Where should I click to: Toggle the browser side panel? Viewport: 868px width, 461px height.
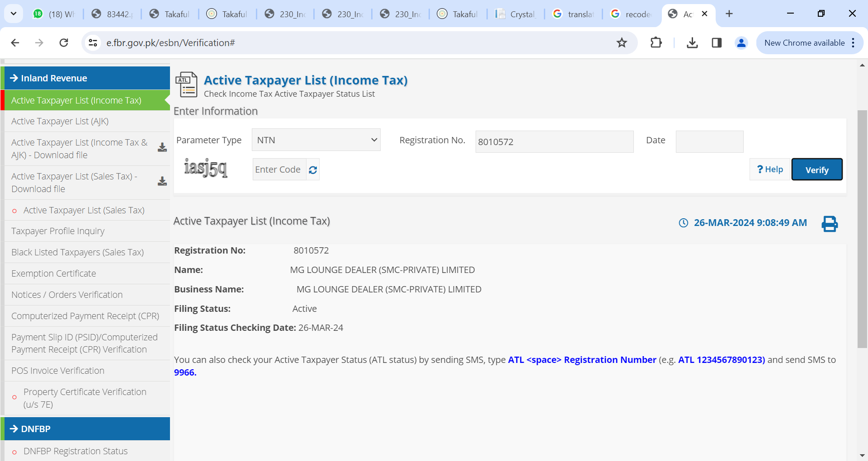click(x=717, y=43)
